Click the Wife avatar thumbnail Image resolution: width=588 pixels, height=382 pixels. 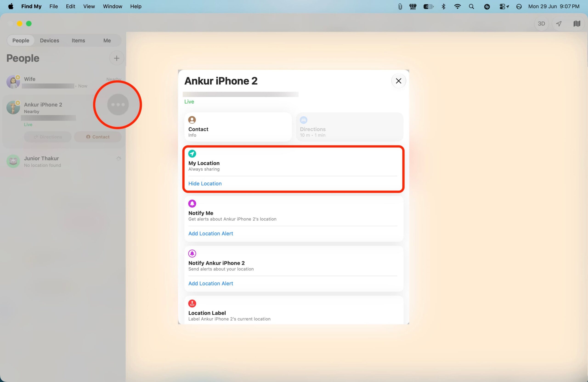[13, 82]
